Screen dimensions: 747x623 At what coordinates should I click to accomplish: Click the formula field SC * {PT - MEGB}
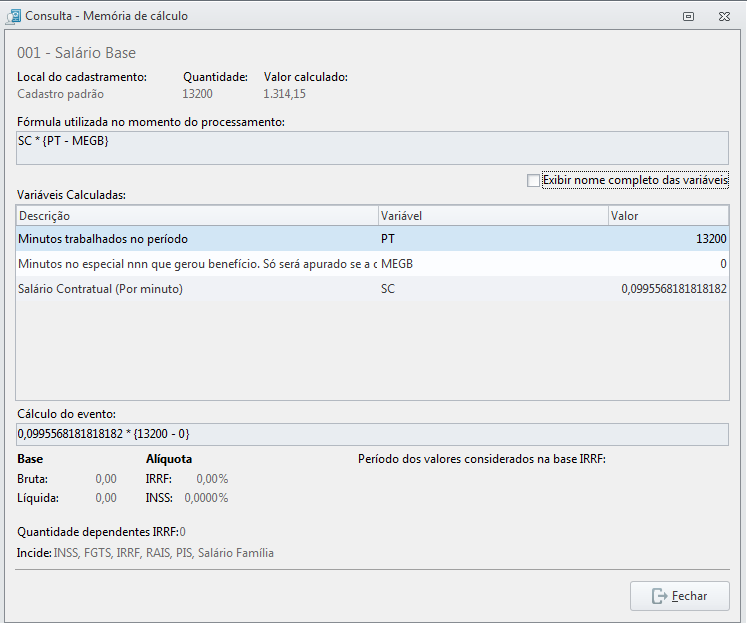372,148
